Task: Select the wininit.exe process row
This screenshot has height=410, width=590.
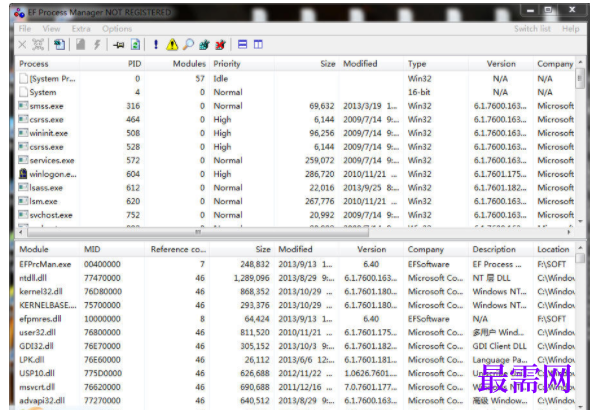Action: tap(295, 133)
